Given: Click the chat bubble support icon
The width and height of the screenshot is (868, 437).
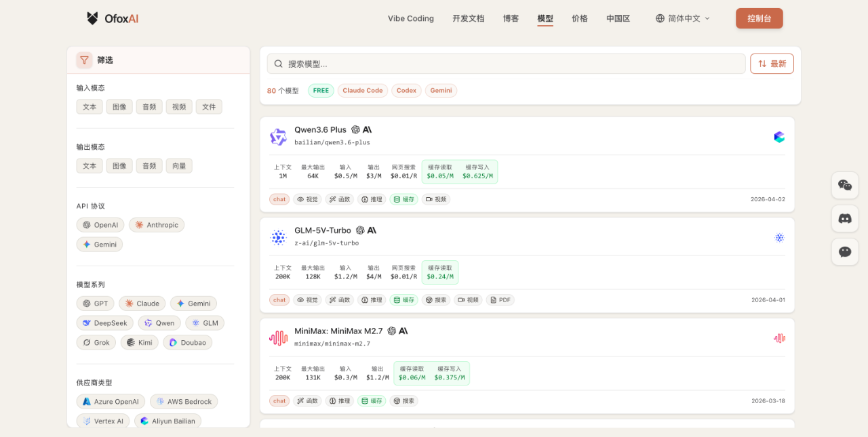Looking at the screenshot, I should 845,251.
